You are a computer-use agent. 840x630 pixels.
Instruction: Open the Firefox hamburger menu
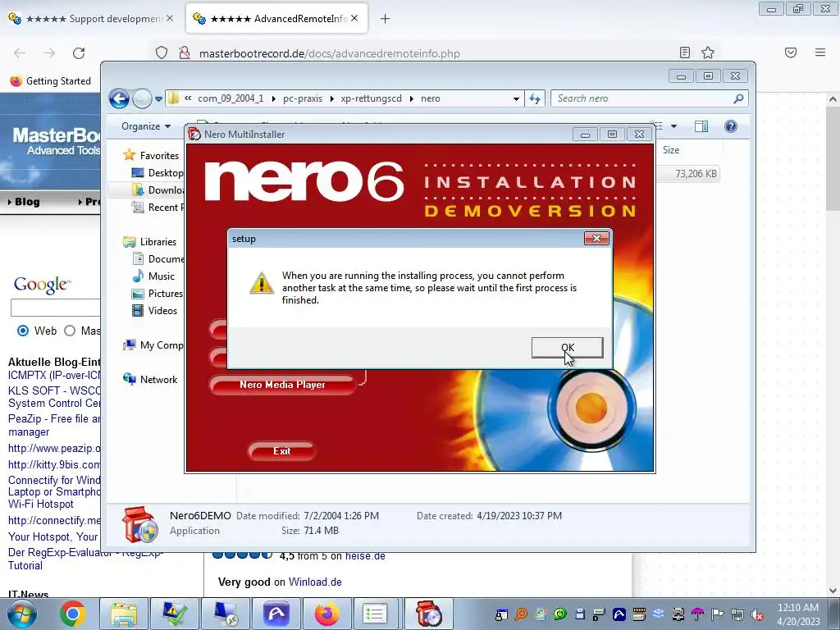(x=819, y=52)
